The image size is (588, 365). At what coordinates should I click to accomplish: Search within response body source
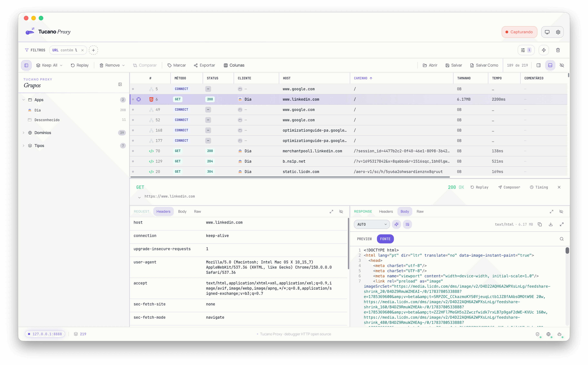[562, 239]
